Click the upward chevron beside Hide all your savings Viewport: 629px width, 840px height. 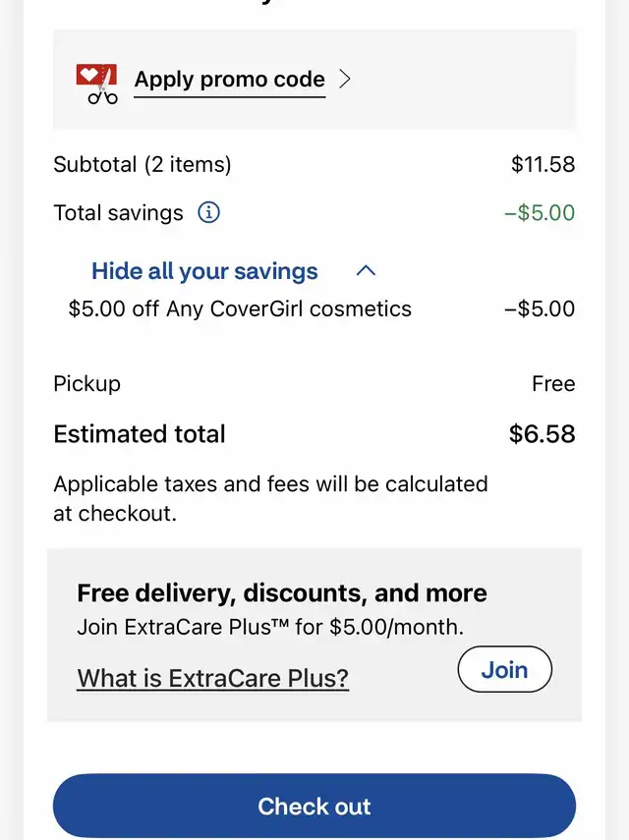(366, 270)
